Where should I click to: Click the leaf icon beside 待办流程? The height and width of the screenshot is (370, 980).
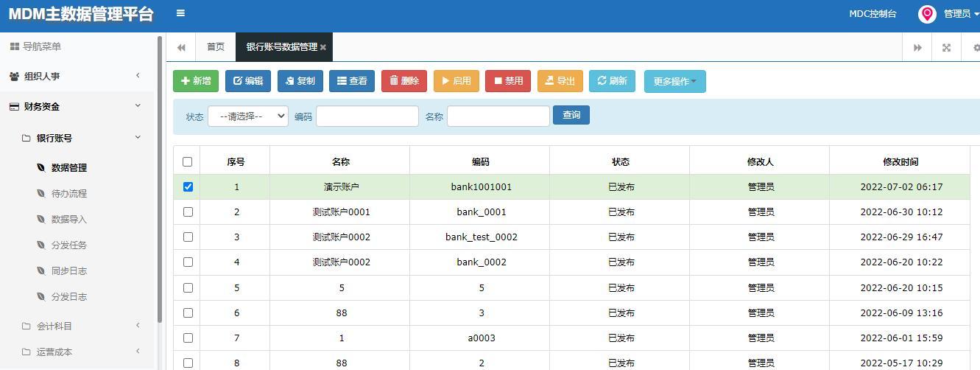point(41,193)
